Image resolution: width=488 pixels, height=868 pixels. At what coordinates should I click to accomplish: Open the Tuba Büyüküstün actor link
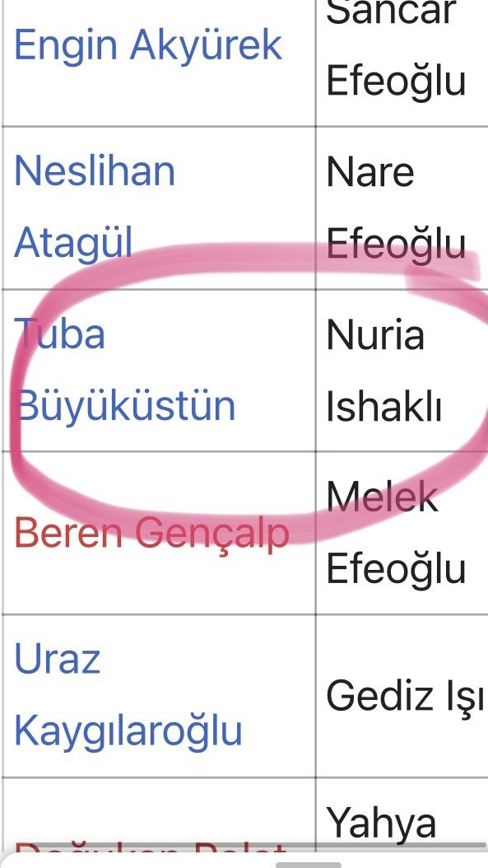(x=124, y=370)
